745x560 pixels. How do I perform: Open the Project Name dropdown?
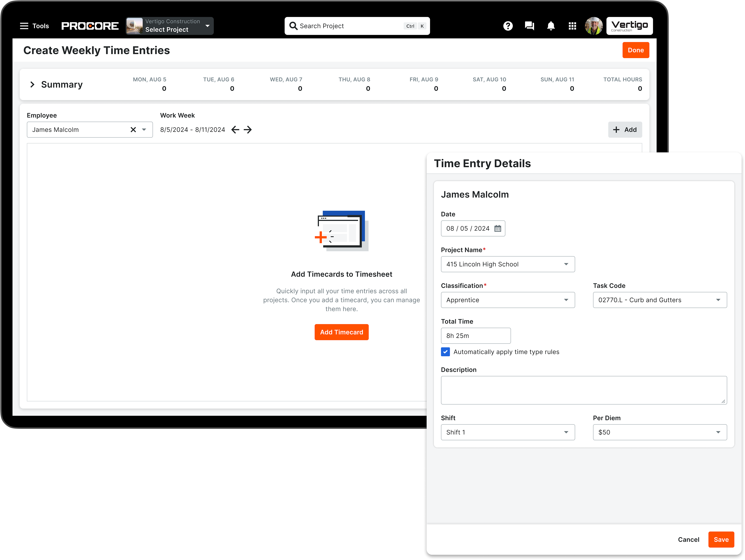[x=508, y=264]
